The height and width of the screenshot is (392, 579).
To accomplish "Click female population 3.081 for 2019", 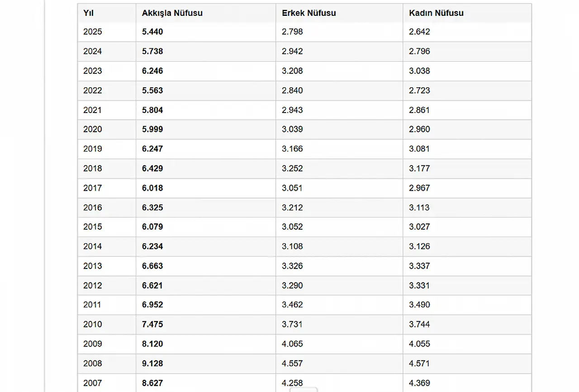I will click(419, 149).
